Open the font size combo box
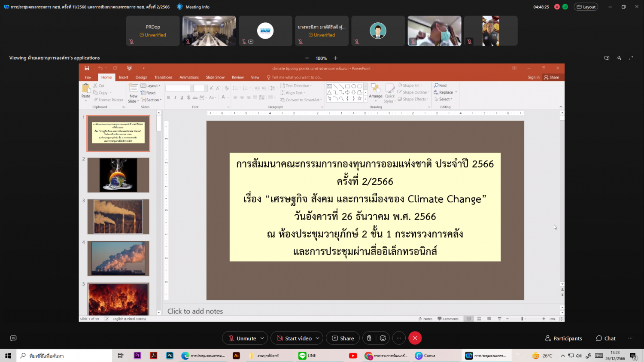 (200, 88)
